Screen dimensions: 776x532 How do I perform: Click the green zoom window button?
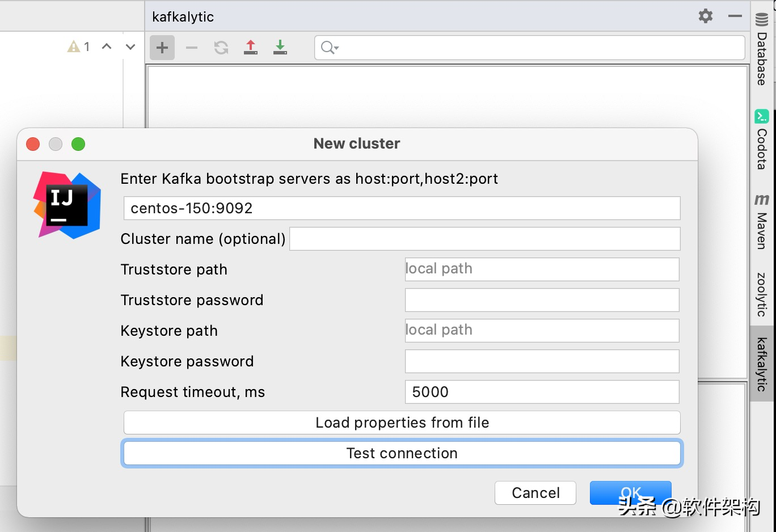click(x=78, y=144)
